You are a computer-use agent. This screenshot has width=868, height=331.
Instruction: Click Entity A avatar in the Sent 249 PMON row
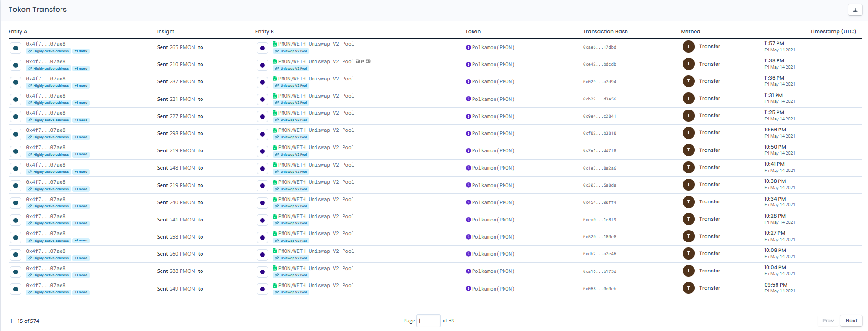click(x=16, y=289)
